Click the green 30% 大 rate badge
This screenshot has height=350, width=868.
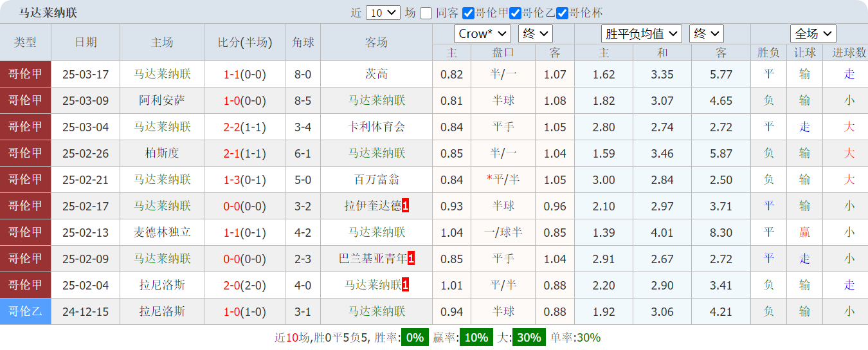pyautogui.click(x=529, y=338)
